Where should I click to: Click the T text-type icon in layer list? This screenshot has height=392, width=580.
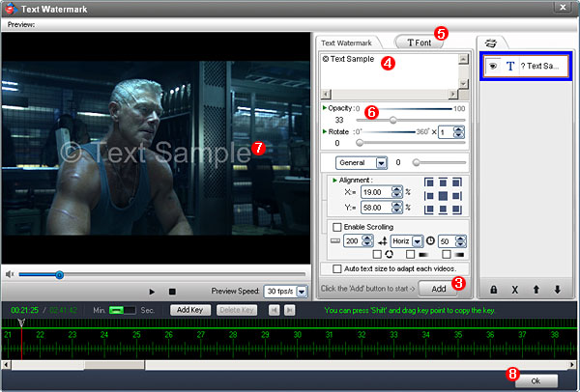510,66
